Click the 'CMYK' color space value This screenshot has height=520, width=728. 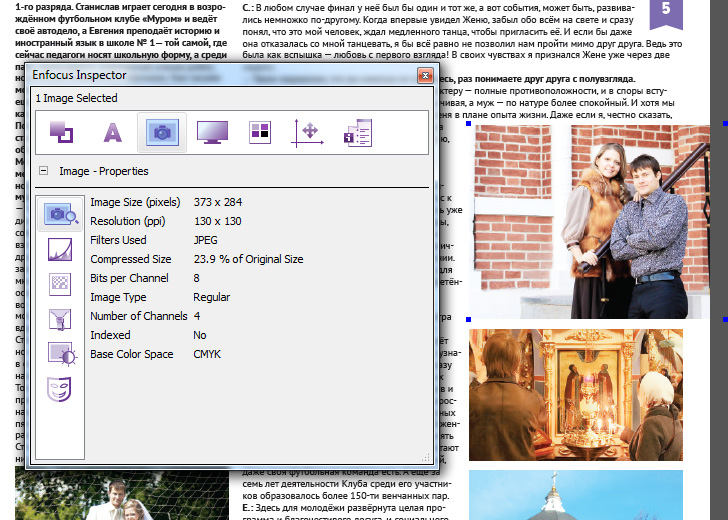[x=207, y=354]
